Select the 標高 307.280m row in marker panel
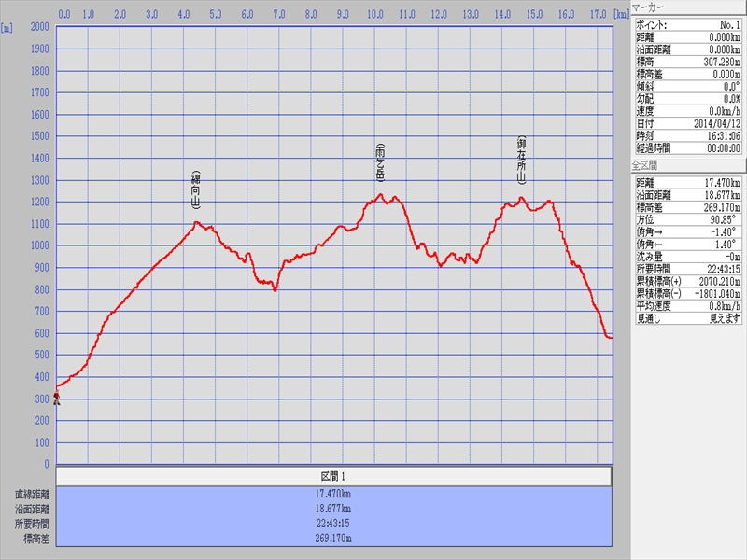 coord(688,62)
